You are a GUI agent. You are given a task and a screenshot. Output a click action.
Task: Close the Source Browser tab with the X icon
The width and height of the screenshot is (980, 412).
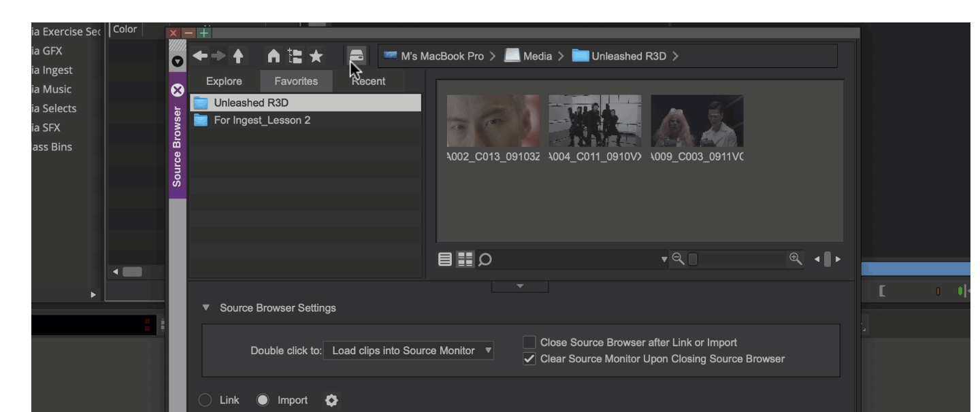pyautogui.click(x=177, y=90)
